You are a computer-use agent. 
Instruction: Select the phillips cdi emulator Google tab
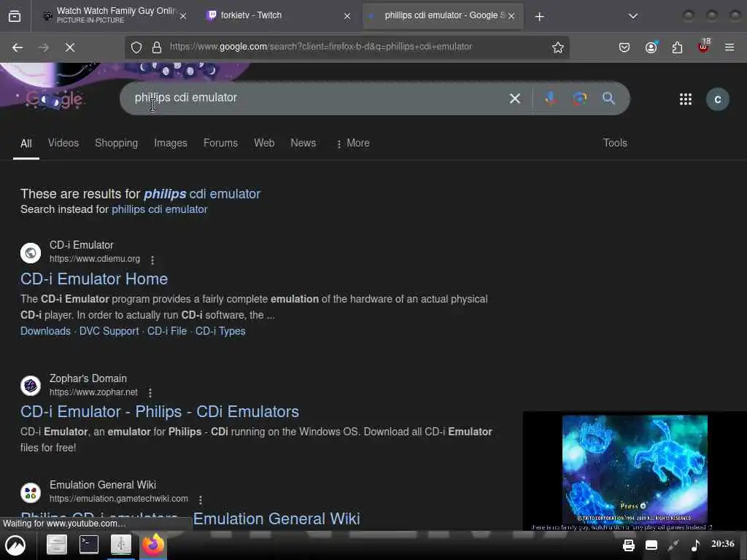(443, 16)
